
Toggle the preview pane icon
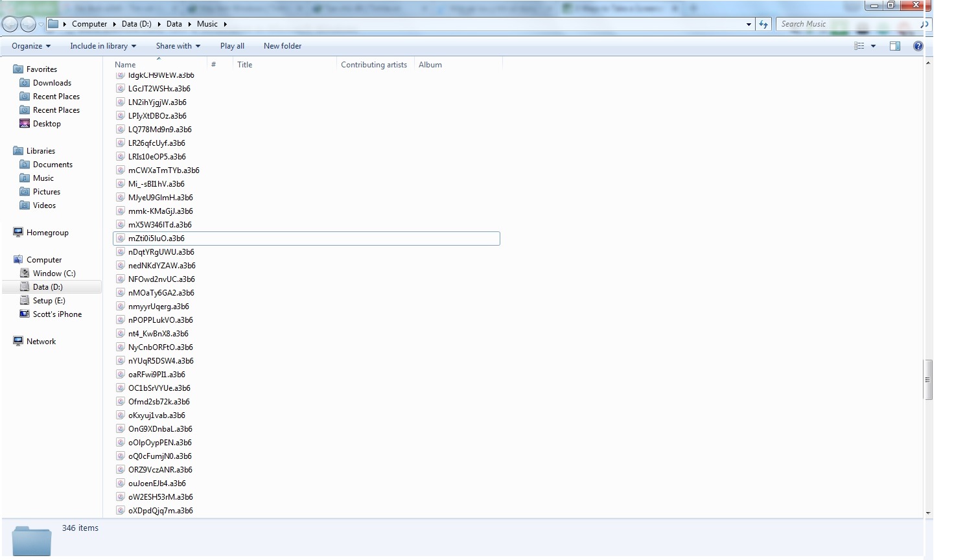point(895,46)
